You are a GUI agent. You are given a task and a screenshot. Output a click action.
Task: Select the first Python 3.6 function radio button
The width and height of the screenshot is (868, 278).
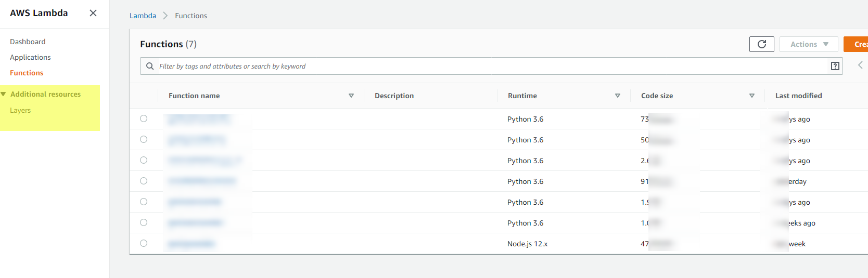coord(144,118)
